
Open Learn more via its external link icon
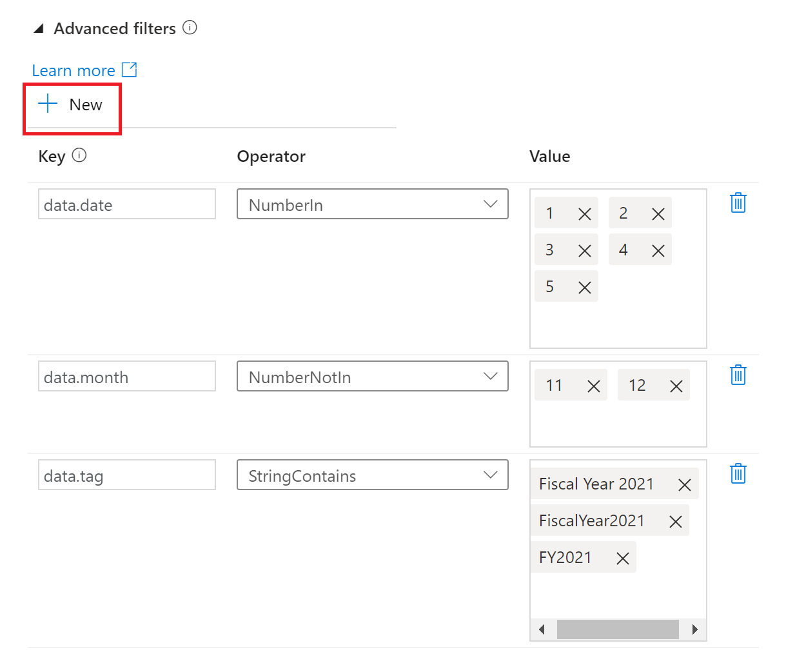tap(130, 70)
